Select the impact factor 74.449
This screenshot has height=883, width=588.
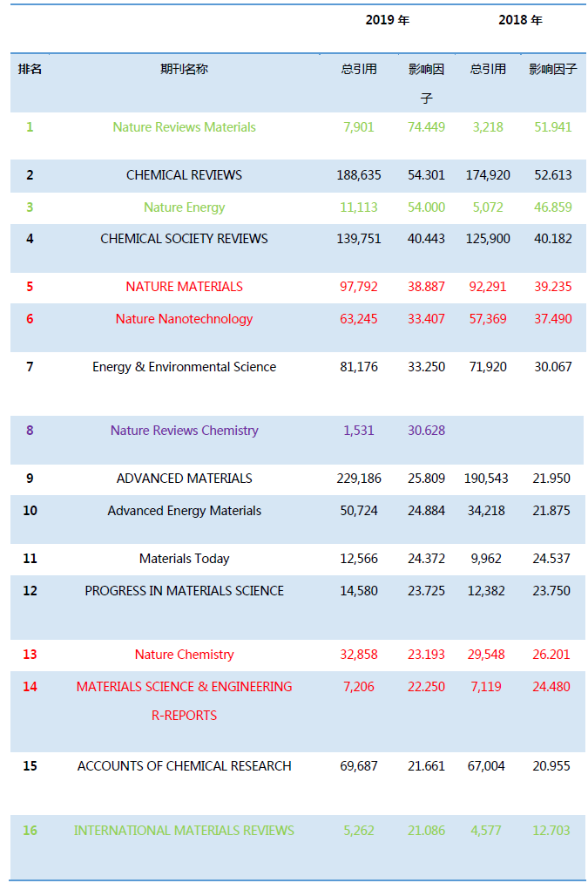point(426,127)
